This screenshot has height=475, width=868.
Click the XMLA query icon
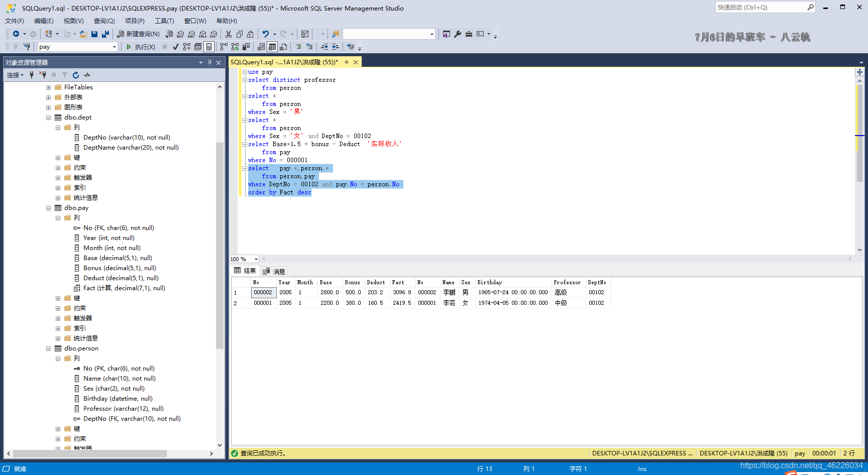pyautogui.click(x=202, y=34)
